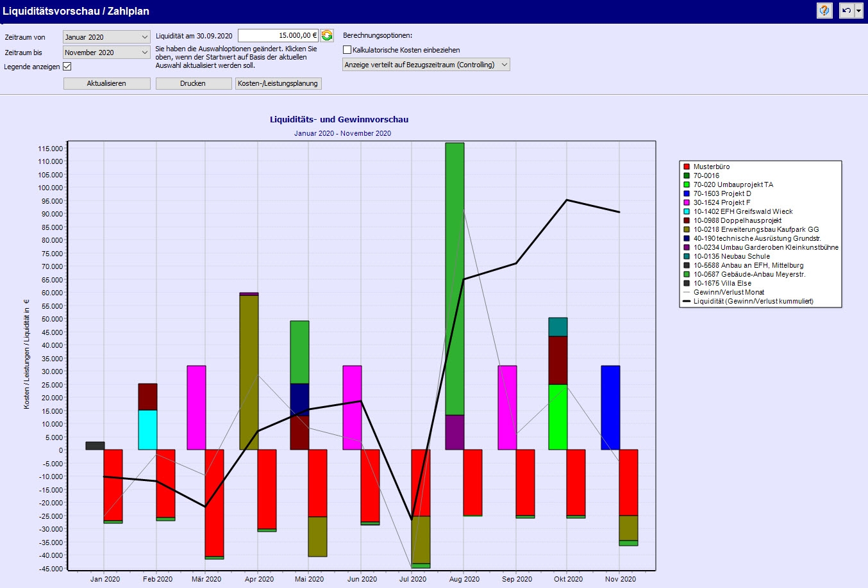This screenshot has width=868, height=588.
Task: Click the blue bar in Nov 2020
Action: pos(610,407)
